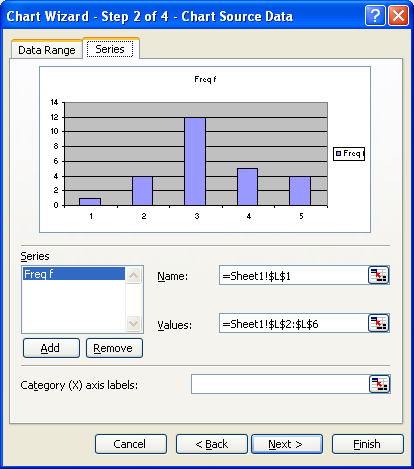
Task: Click Finish to complete the wizard
Action: click(368, 444)
